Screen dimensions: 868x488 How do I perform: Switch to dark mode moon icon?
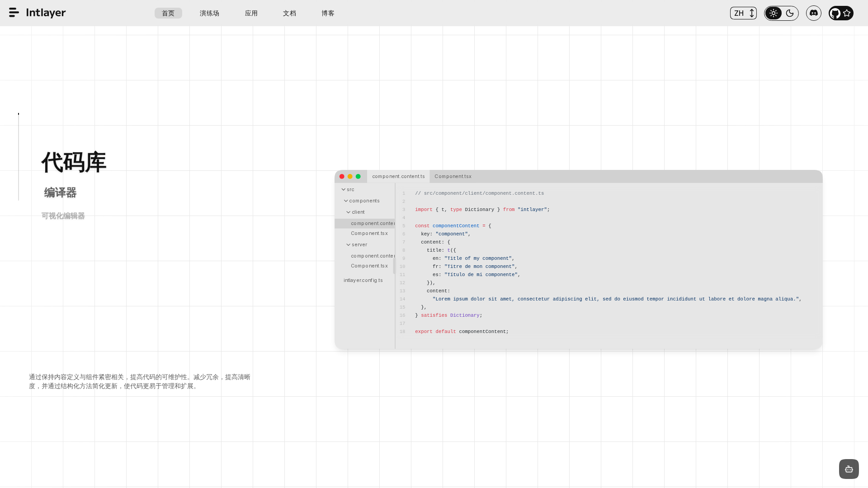[790, 13]
